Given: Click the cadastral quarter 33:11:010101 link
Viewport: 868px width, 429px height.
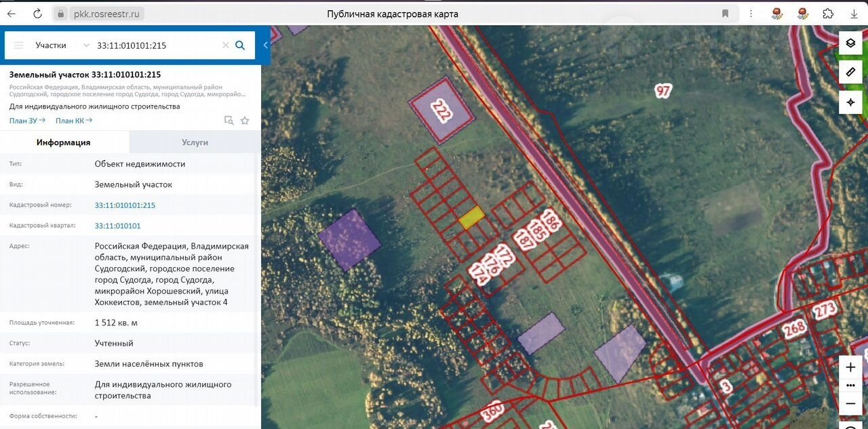Looking at the screenshot, I should [117, 226].
